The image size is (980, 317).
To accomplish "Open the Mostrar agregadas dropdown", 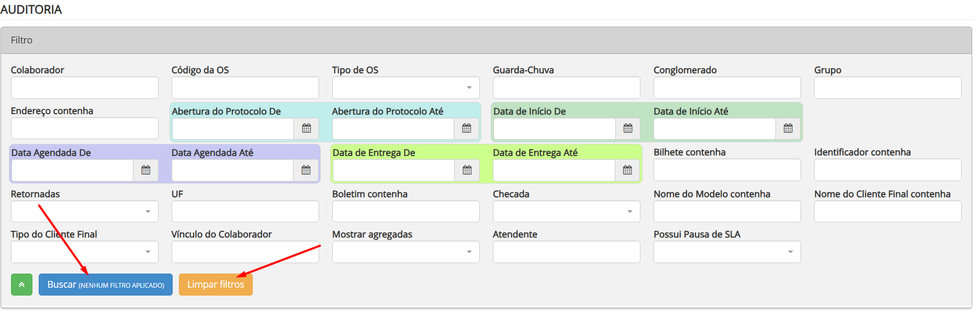I will (x=405, y=252).
